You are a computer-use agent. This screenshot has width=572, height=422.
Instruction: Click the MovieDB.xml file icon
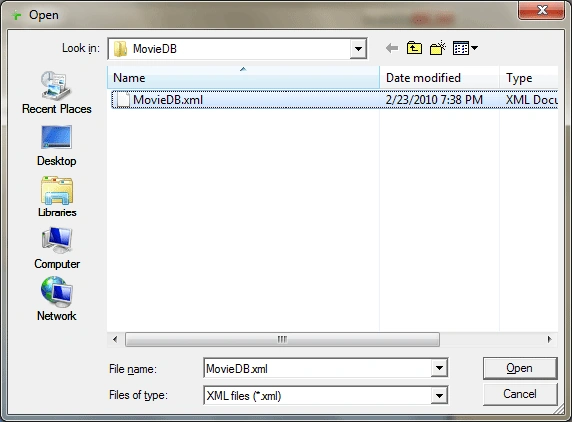(123, 100)
